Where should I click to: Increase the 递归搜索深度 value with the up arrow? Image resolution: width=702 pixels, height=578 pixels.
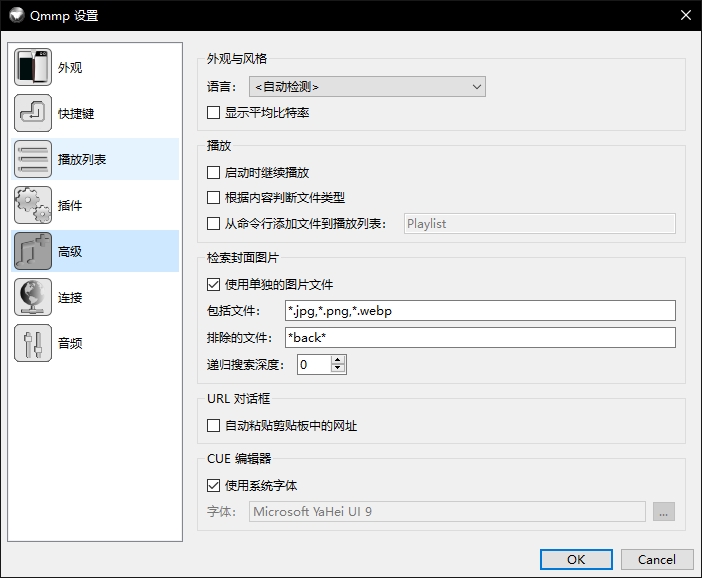pos(338,360)
